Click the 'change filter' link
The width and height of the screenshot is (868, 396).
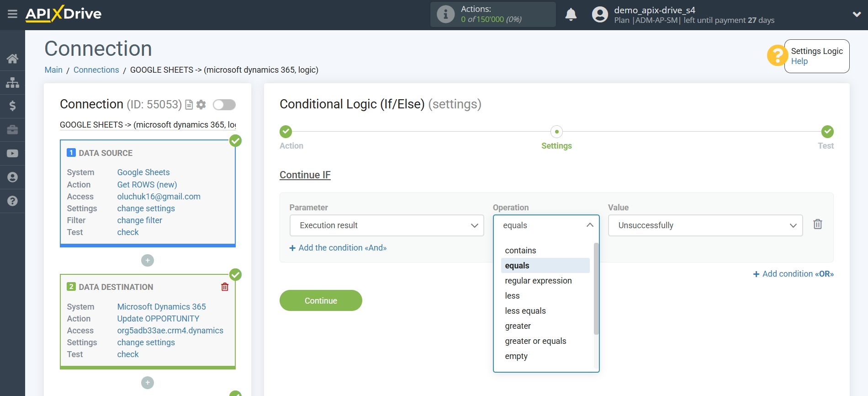click(x=140, y=220)
